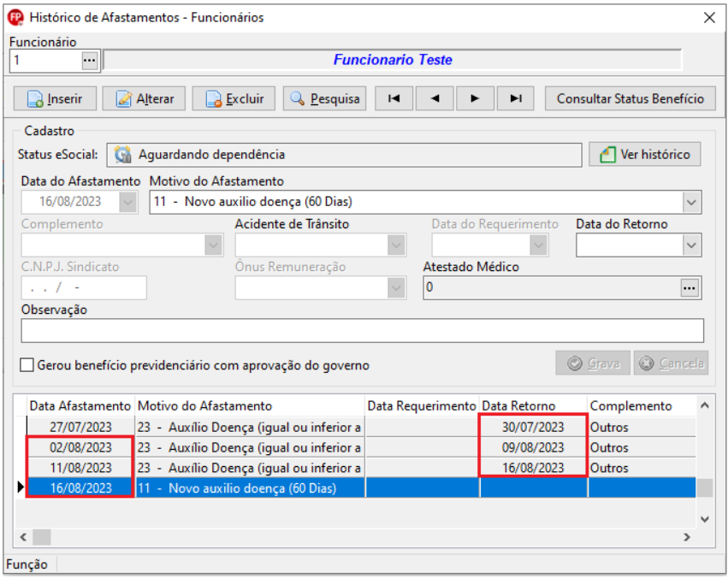Open Ver histórico button
Screen dimensions: 728x579
pos(645,154)
